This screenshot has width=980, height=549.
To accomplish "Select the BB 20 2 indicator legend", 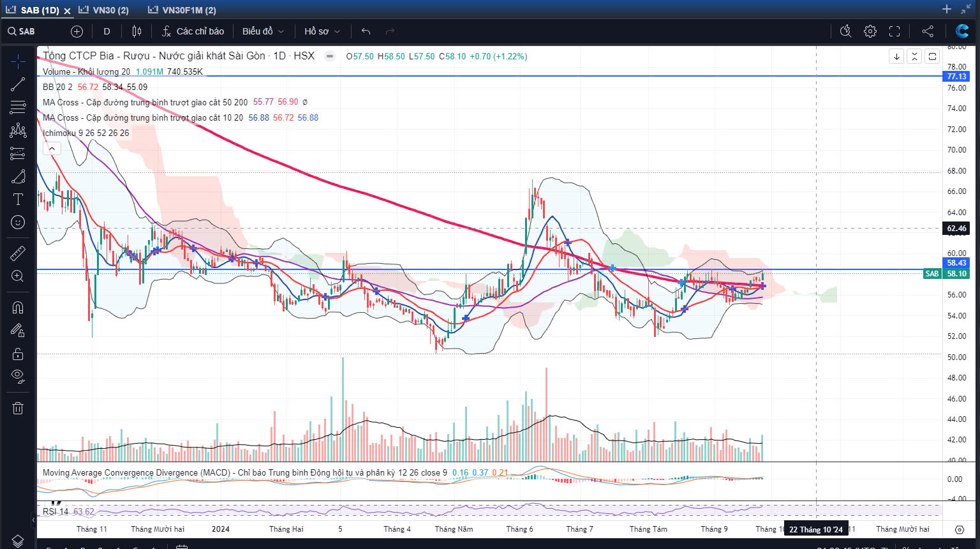I will 57,87.
